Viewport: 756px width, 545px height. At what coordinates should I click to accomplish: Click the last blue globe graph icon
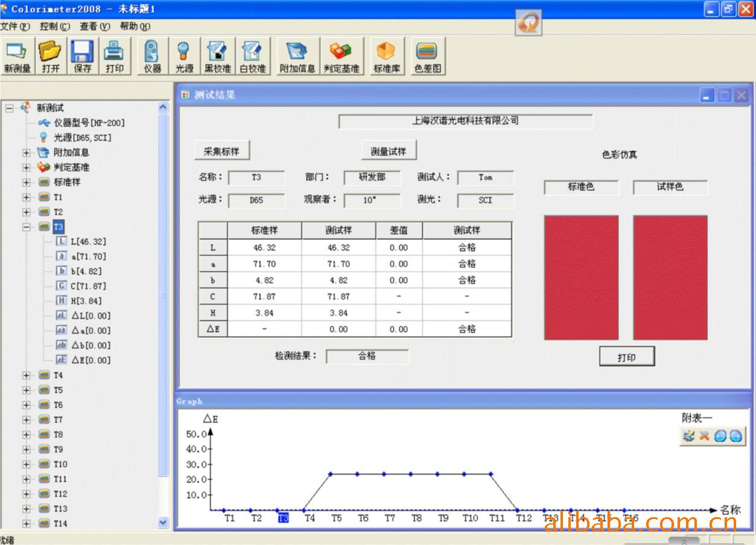pos(735,436)
